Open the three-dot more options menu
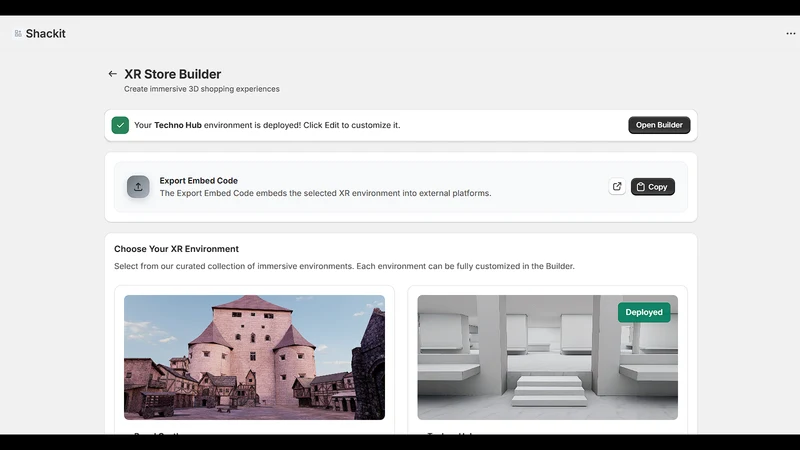800x450 pixels. (x=790, y=34)
